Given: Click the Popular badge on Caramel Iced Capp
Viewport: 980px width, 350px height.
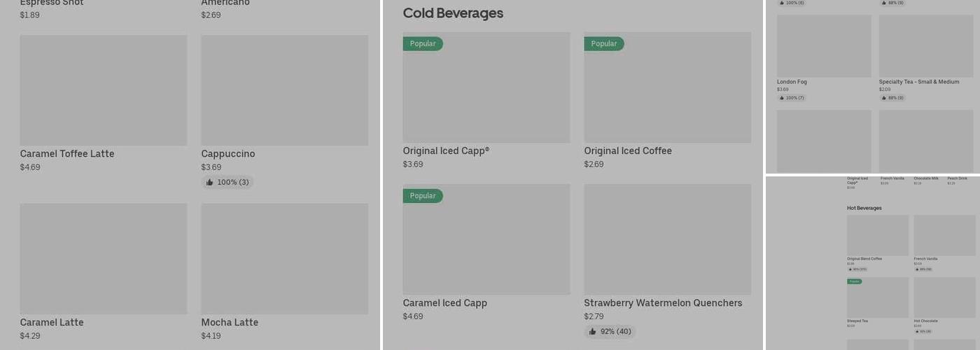Looking at the screenshot, I should tap(422, 196).
